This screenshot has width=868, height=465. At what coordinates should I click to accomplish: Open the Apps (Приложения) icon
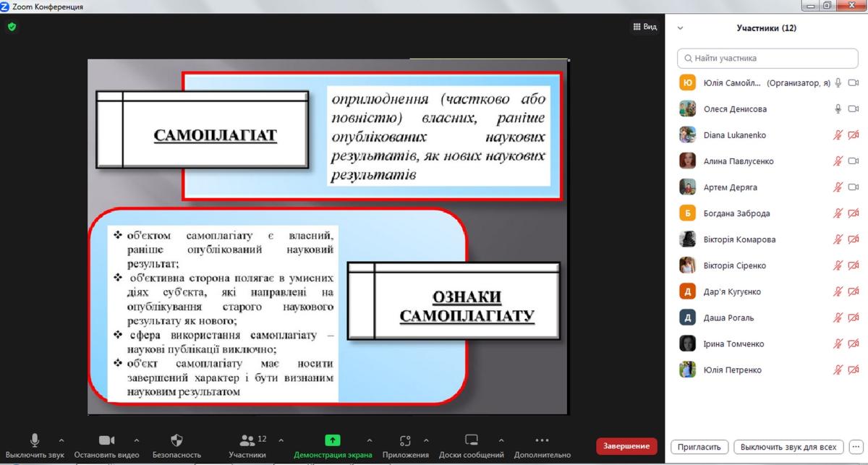click(x=405, y=440)
